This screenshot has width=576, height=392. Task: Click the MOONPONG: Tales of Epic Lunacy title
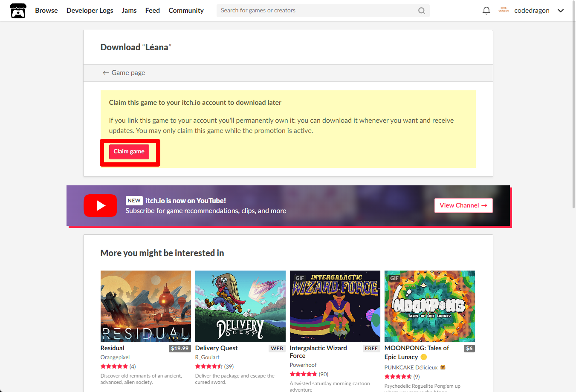point(417,352)
